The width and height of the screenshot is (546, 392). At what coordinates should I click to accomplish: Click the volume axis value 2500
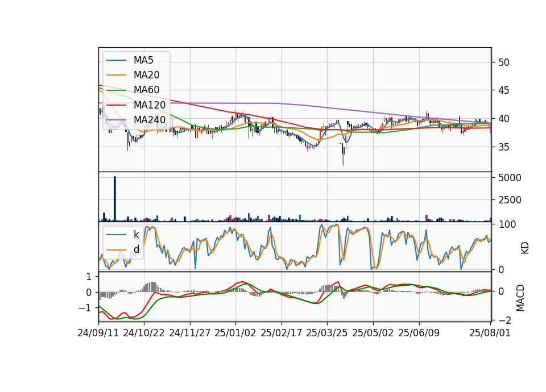tap(510, 200)
